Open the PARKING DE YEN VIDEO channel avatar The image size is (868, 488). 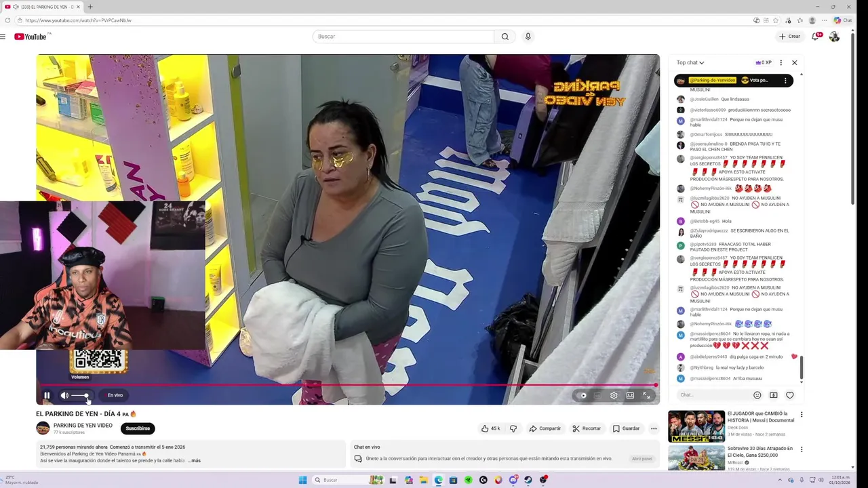pos(43,428)
